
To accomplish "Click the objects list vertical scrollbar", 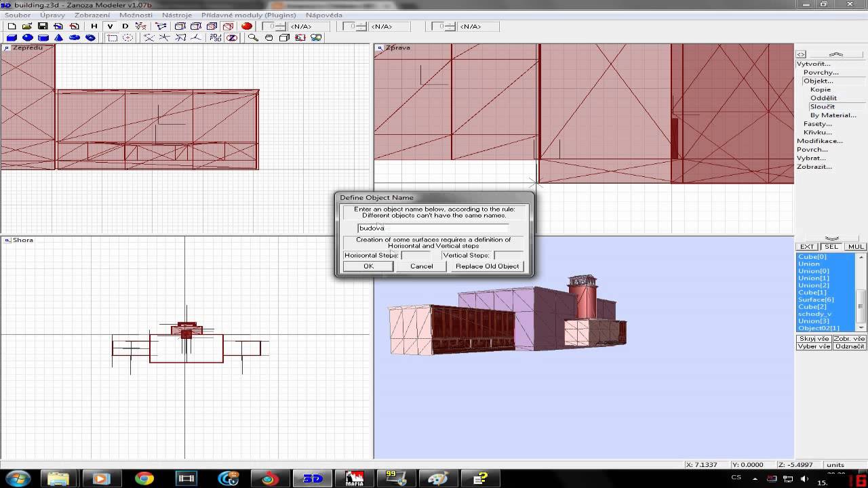I will [862, 292].
